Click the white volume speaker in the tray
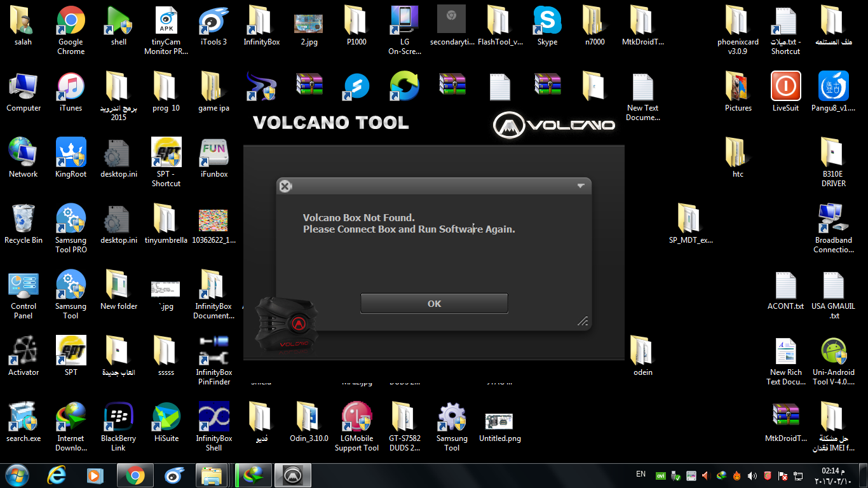 752,475
